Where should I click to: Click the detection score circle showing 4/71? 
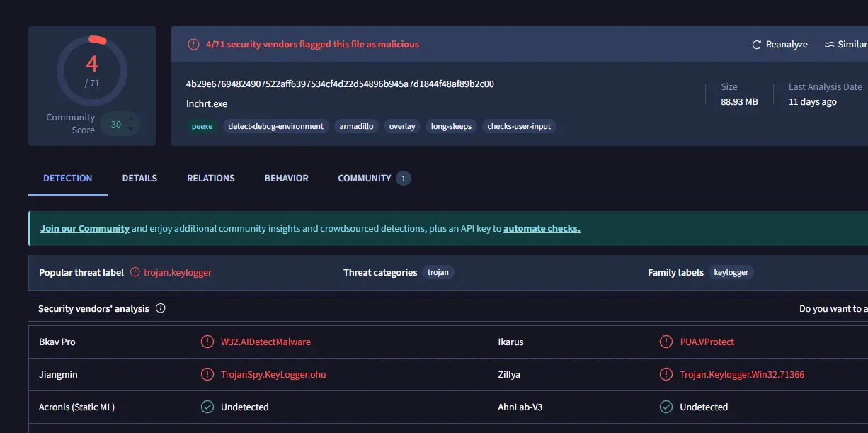coord(92,71)
